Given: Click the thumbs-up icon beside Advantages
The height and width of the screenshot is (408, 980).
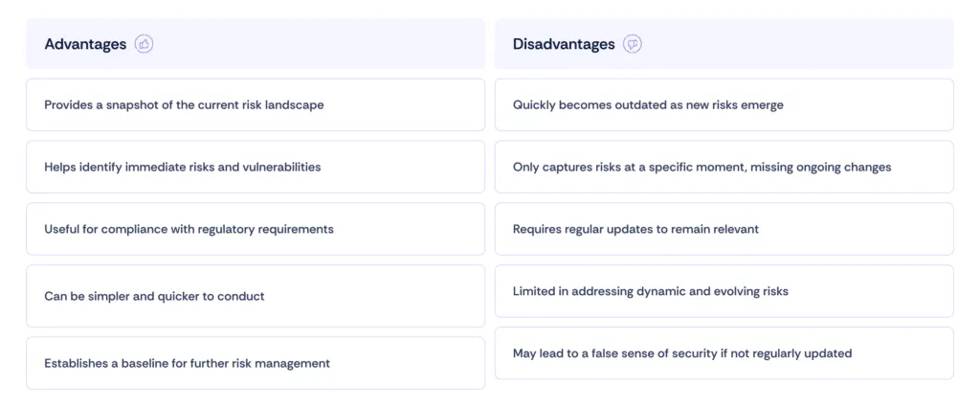Looking at the screenshot, I should 144,44.
